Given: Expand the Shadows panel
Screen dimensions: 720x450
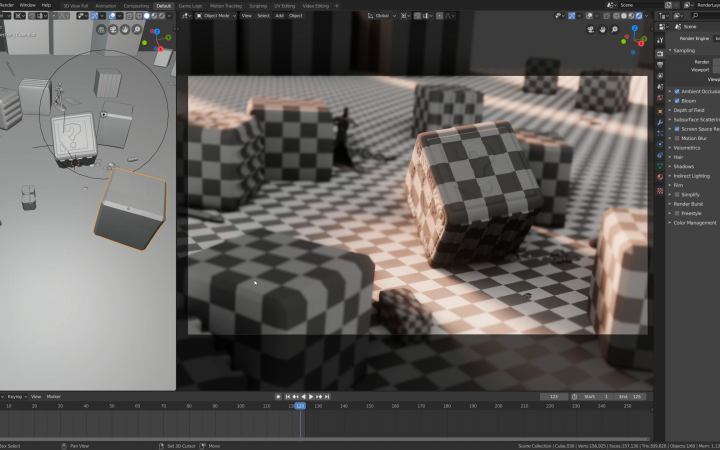Looking at the screenshot, I should (682, 167).
